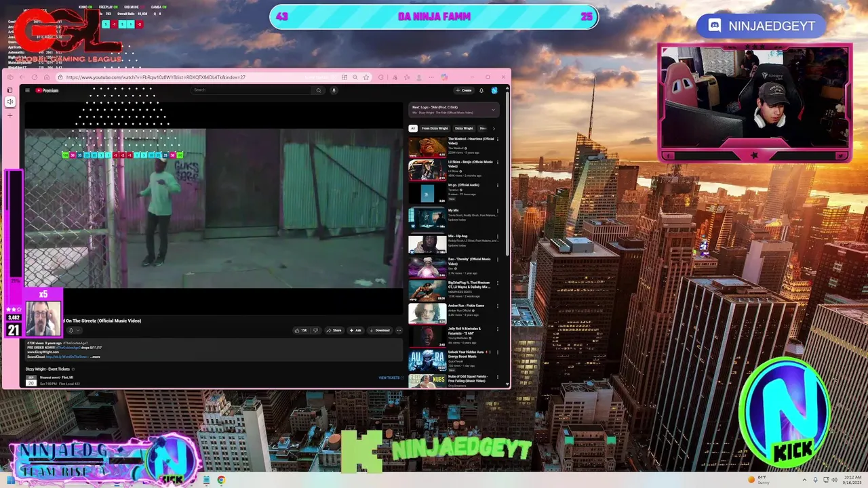Open browser tab actions icon in sidebar
Screen dimensions: 868x488
[x=9, y=90]
